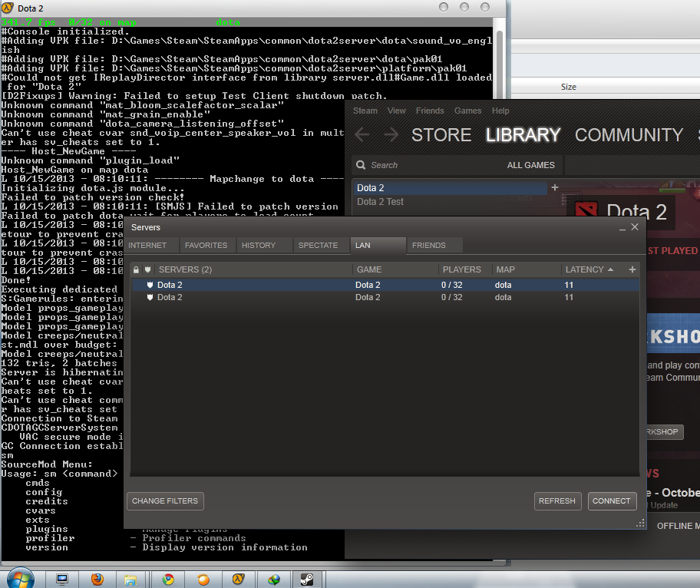Open the Steam menu
This screenshot has height=588, width=700.
[365, 111]
